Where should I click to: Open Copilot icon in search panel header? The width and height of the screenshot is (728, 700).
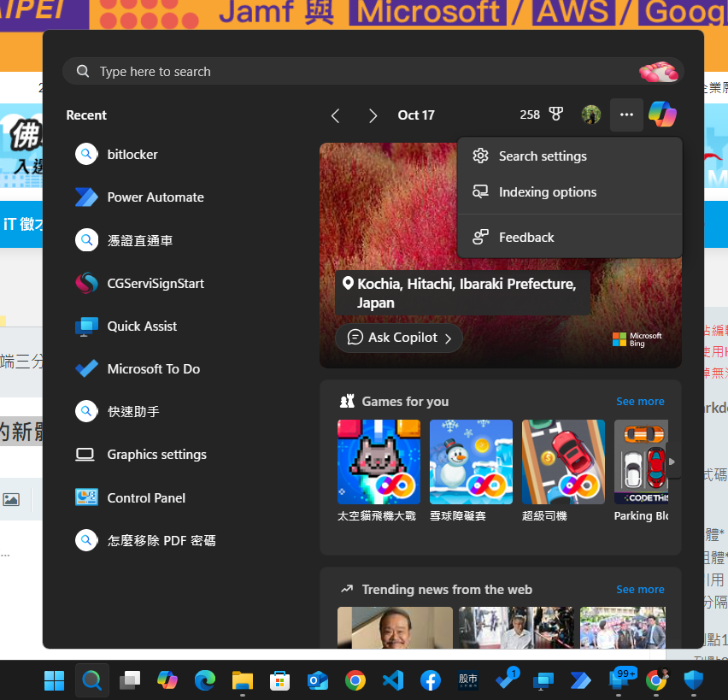[x=662, y=115]
